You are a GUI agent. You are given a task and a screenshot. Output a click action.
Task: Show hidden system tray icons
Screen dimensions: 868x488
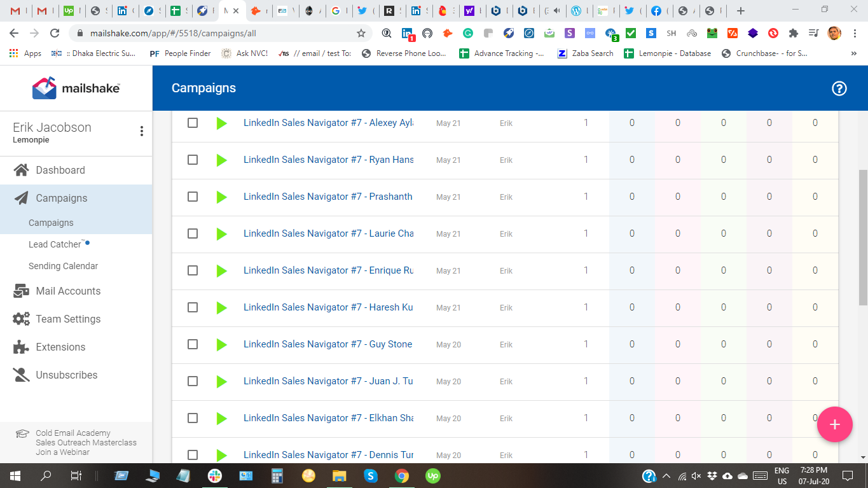[x=666, y=475]
